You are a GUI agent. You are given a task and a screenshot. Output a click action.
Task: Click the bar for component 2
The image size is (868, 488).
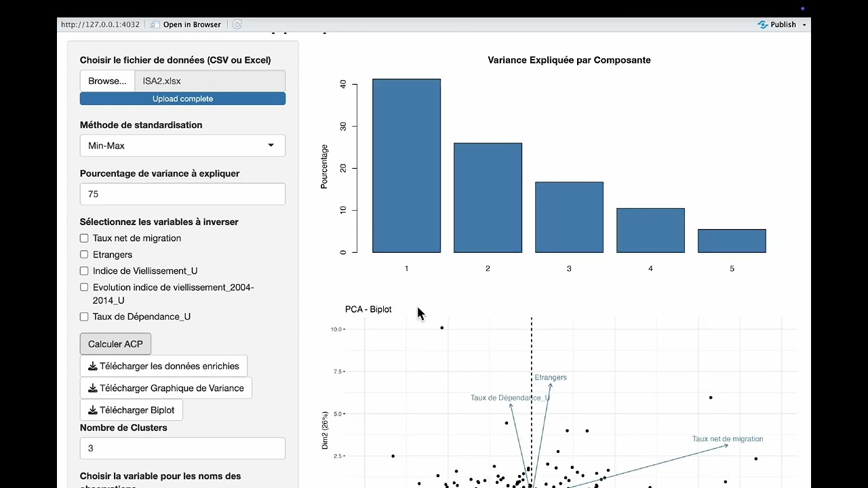(488, 198)
